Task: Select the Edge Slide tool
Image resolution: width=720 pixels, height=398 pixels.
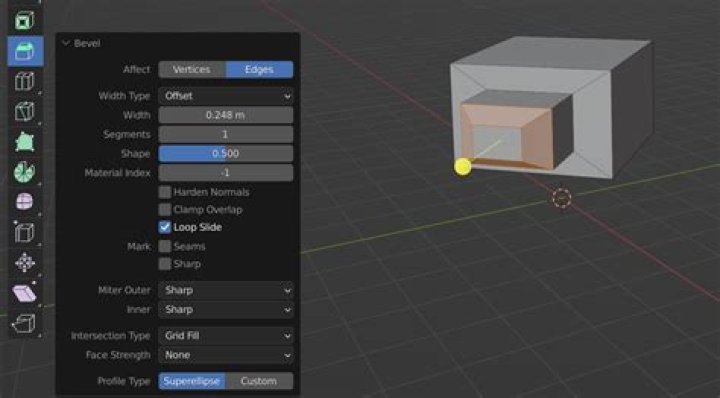Action: click(25, 232)
